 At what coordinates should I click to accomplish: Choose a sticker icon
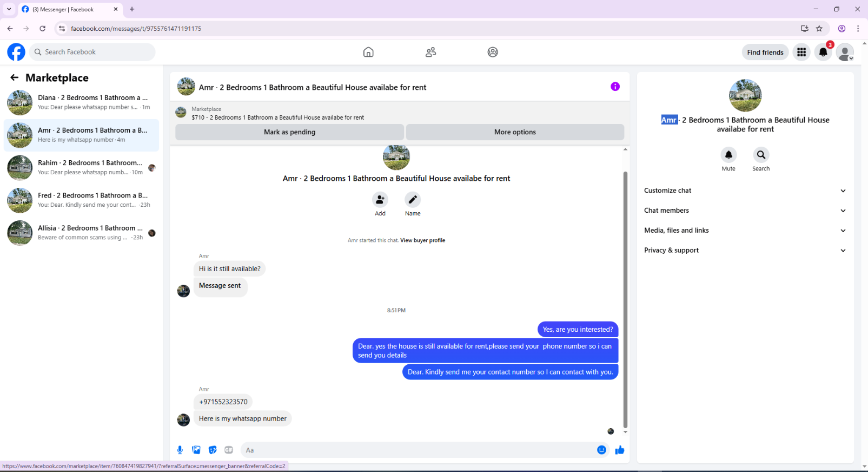click(213, 450)
